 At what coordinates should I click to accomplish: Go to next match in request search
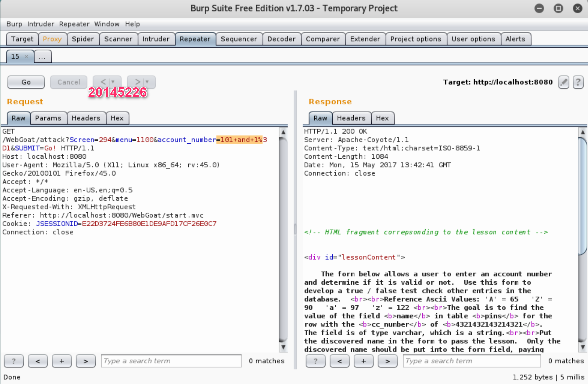coord(86,361)
